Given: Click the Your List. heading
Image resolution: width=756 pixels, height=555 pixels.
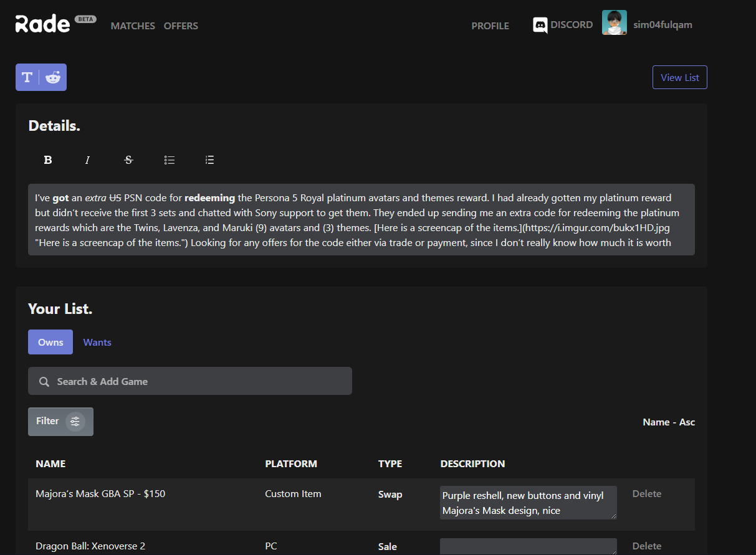Looking at the screenshot, I should pos(60,308).
